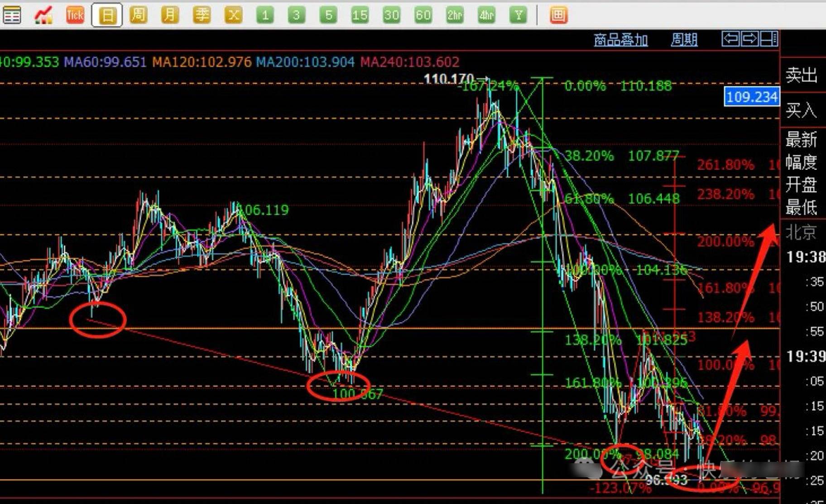Select the 15-minute chart interval
Screen dimensions: 826x504
(x=360, y=15)
